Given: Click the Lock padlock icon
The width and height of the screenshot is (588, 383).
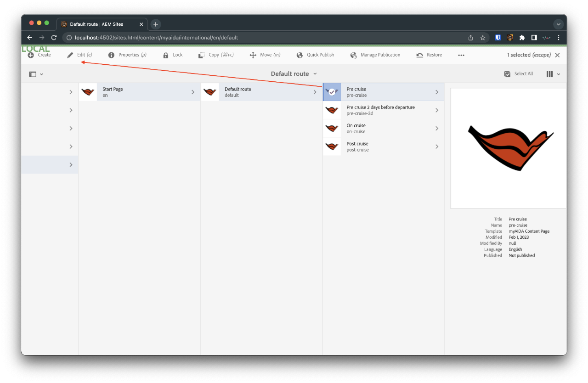Looking at the screenshot, I should tap(166, 55).
